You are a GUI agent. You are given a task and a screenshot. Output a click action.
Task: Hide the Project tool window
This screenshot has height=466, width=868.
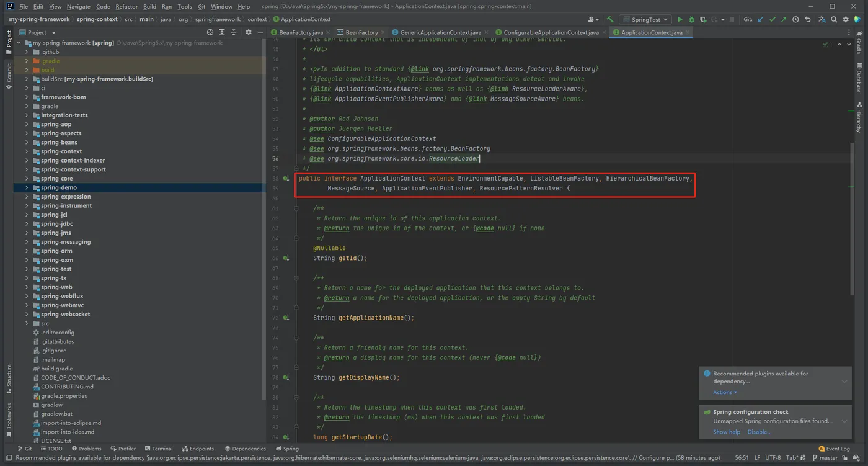[260, 32]
